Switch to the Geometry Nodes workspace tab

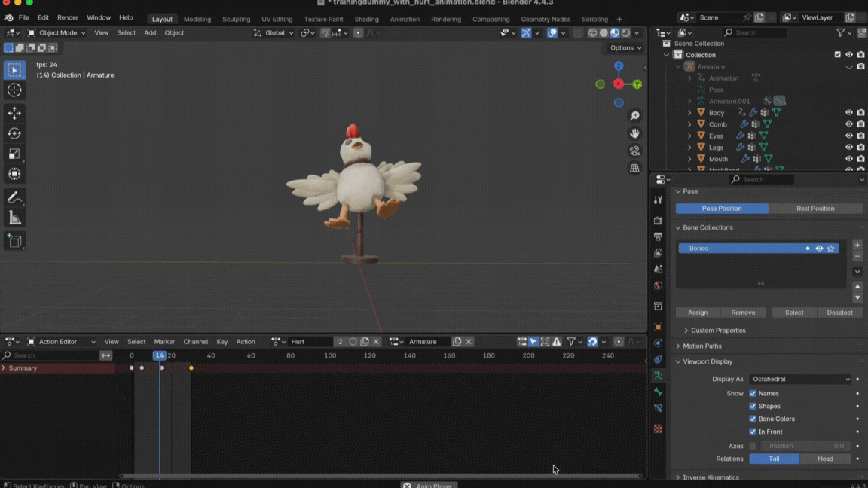546,19
